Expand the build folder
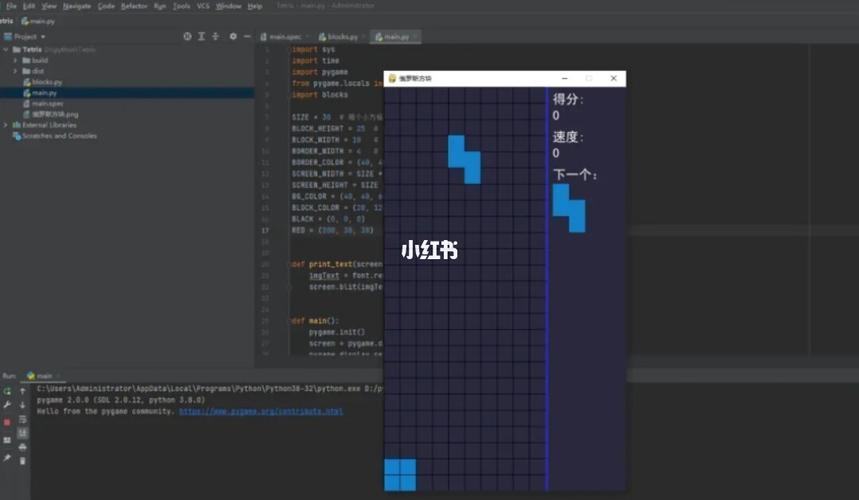The width and height of the screenshot is (859, 500). pos(15,60)
